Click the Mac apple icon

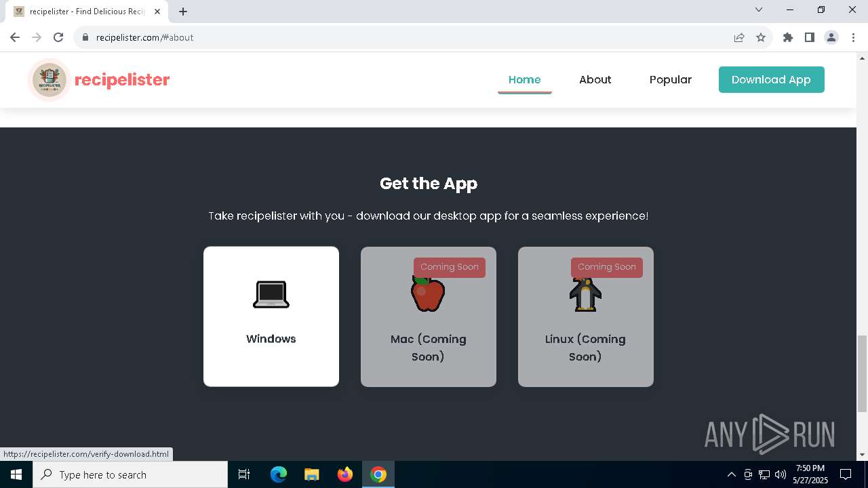[428, 295]
